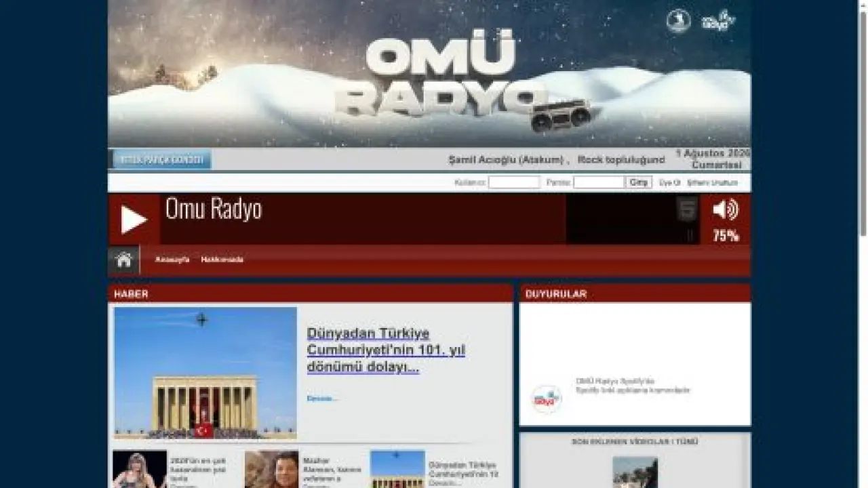The width and height of the screenshot is (868, 488).
Task: Open Son Eklenen Videolar / Tümü link
Action: [635, 442]
